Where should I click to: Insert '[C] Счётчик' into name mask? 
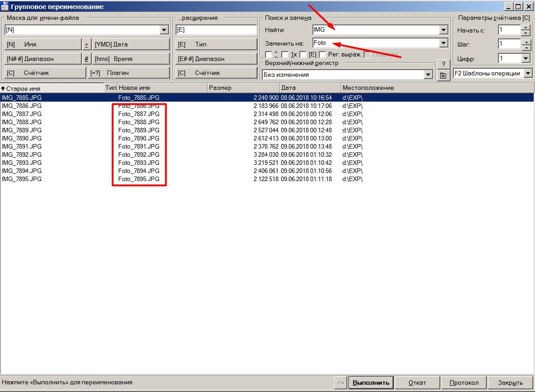point(45,73)
